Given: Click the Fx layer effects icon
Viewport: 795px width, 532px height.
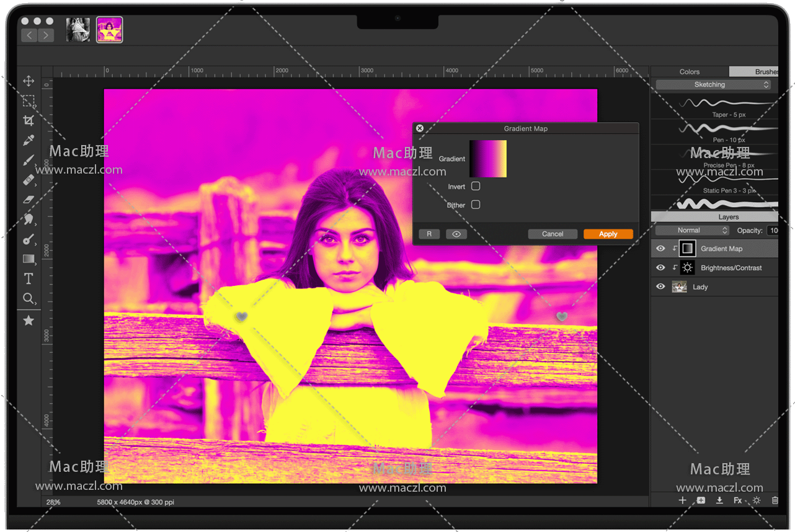Looking at the screenshot, I should coord(737,500).
